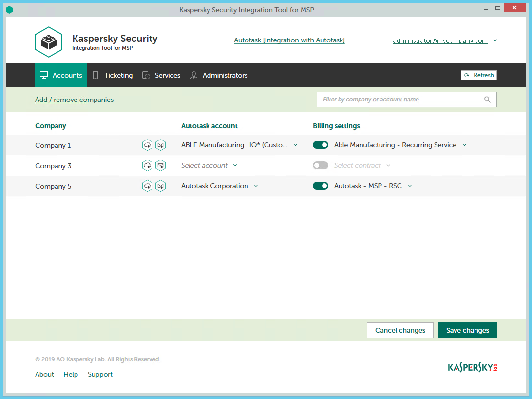This screenshot has width=532, height=399.
Task: Open the Services tab
Action: [x=161, y=75]
